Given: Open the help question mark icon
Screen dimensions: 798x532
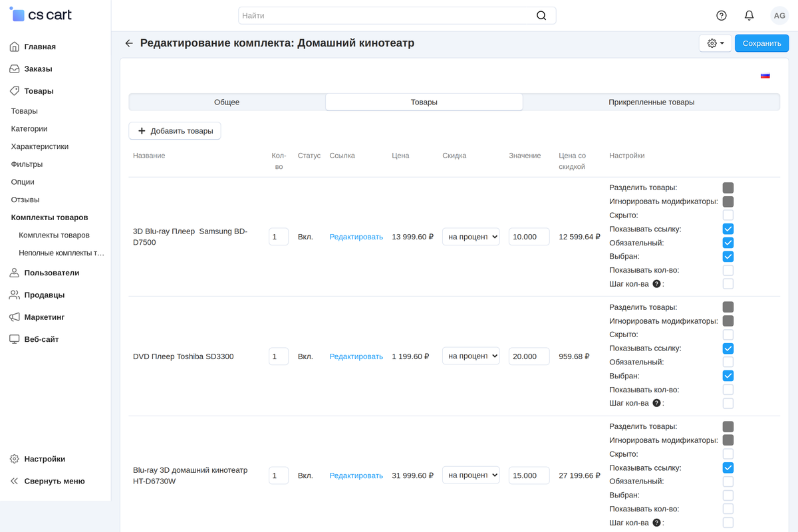Looking at the screenshot, I should pos(722,15).
